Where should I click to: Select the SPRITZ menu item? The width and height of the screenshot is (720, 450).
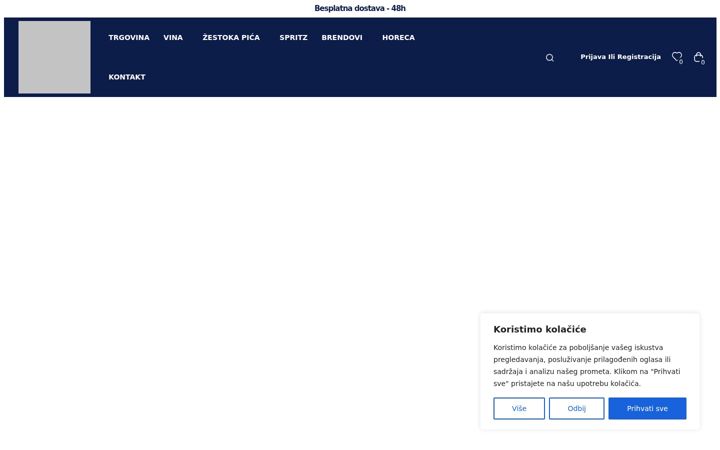point(293,38)
